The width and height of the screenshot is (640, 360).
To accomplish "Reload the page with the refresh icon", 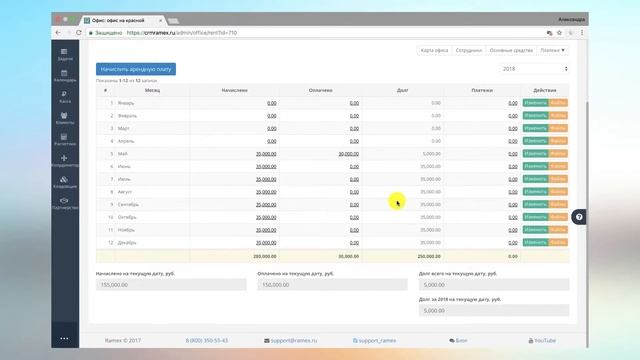I will click(79, 33).
